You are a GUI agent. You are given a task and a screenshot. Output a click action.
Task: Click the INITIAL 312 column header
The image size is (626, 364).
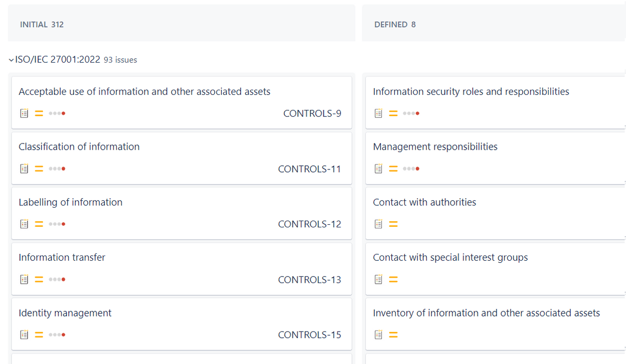(x=42, y=25)
